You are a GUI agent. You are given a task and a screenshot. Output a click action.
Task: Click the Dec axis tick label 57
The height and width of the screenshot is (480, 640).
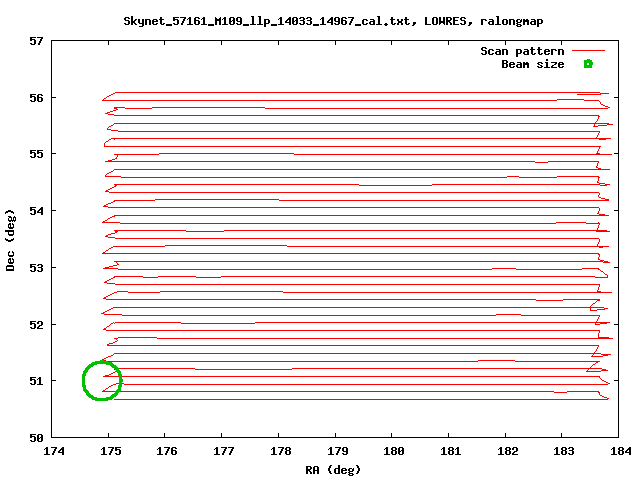36,41
